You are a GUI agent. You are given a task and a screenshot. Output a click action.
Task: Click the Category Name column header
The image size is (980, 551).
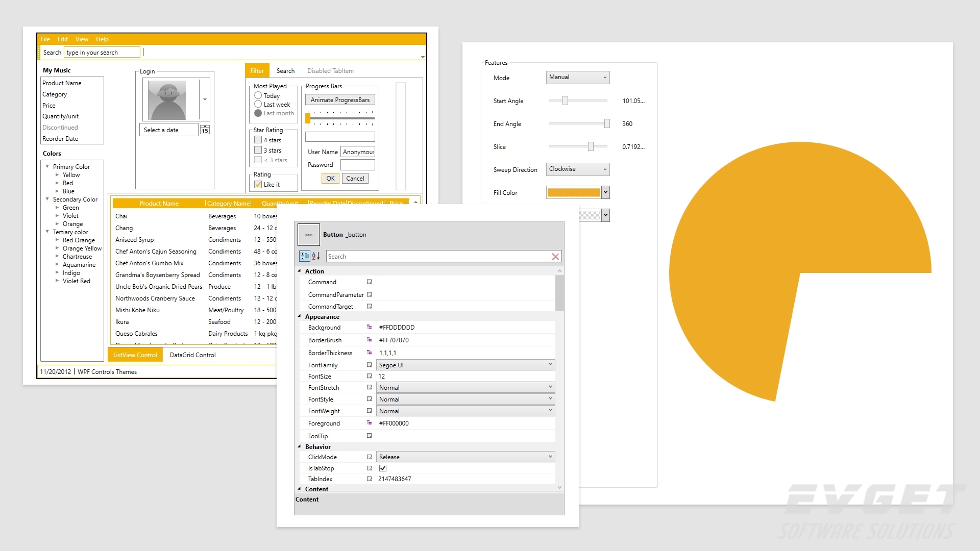point(229,203)
